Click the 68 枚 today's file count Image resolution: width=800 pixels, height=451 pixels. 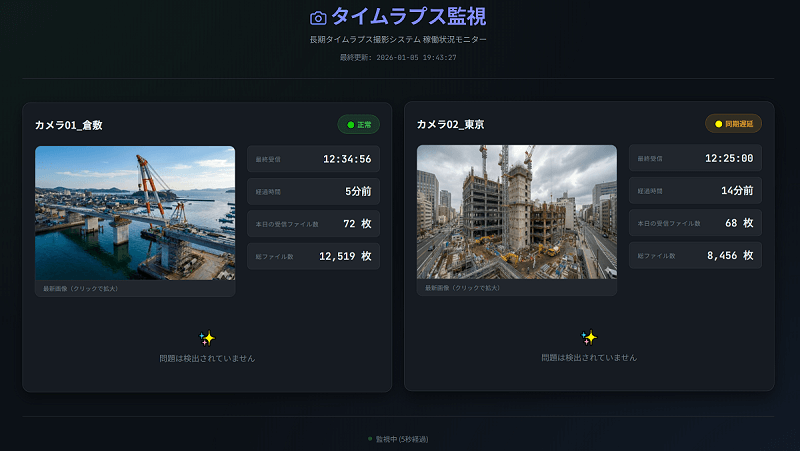tap(739, 222)
